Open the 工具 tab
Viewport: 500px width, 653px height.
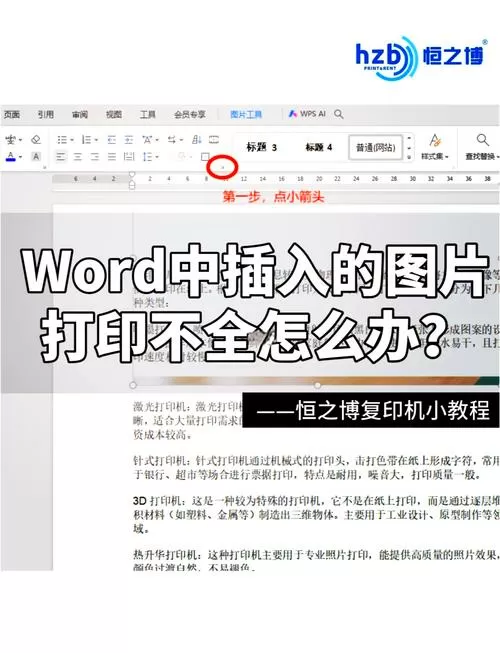pyautogui.click(x=147, y=114)
